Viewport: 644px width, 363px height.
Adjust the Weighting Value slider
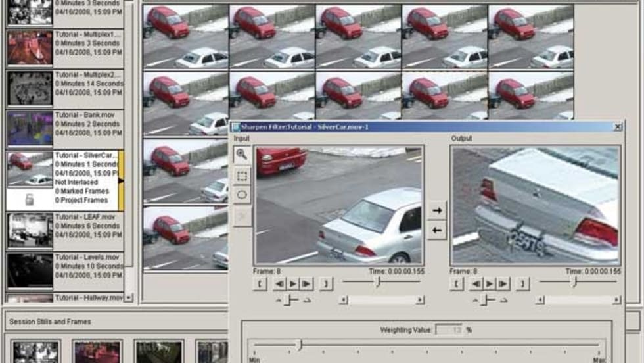coord(300,345)
